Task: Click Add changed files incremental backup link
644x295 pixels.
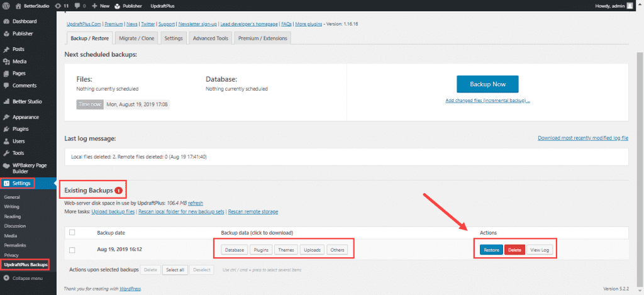Action: (x=487, y=100)
